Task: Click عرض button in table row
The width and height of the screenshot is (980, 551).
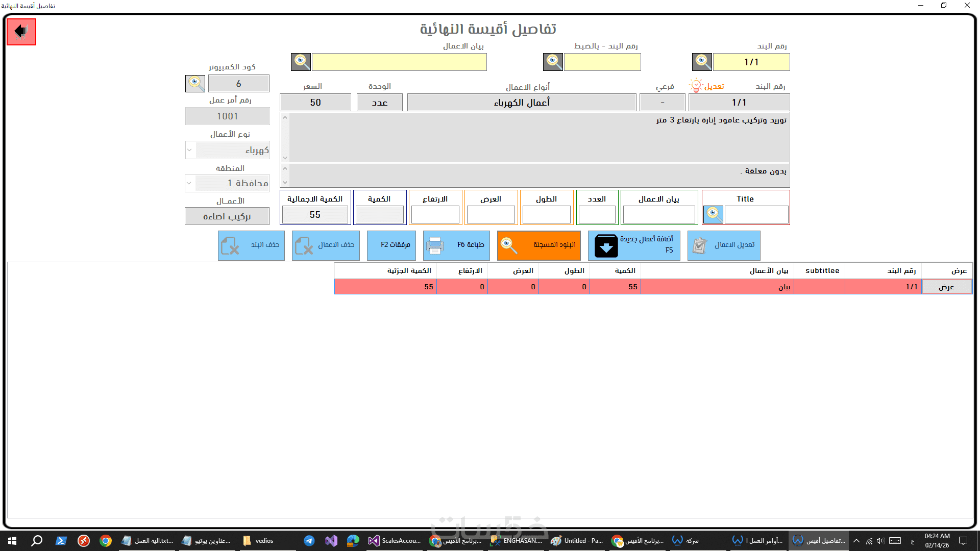Action: 946,287
